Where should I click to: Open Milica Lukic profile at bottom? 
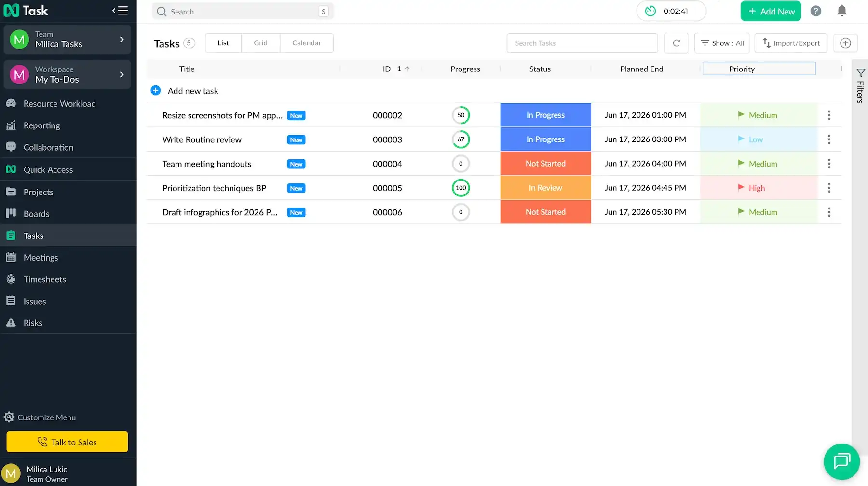(68, 473)
